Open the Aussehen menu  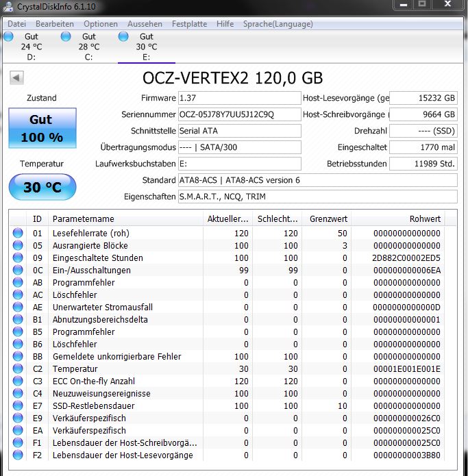145,24
